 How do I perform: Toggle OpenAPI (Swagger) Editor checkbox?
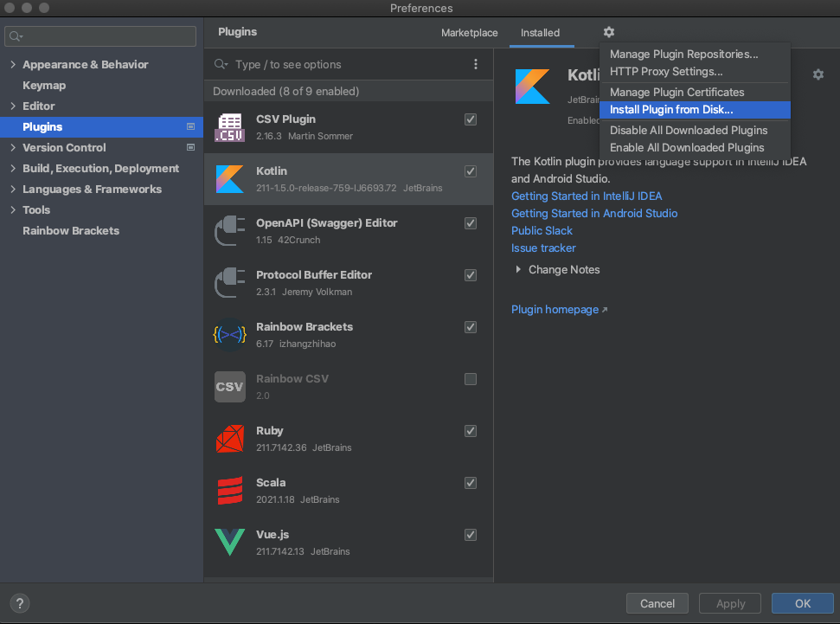pos(471,223)
